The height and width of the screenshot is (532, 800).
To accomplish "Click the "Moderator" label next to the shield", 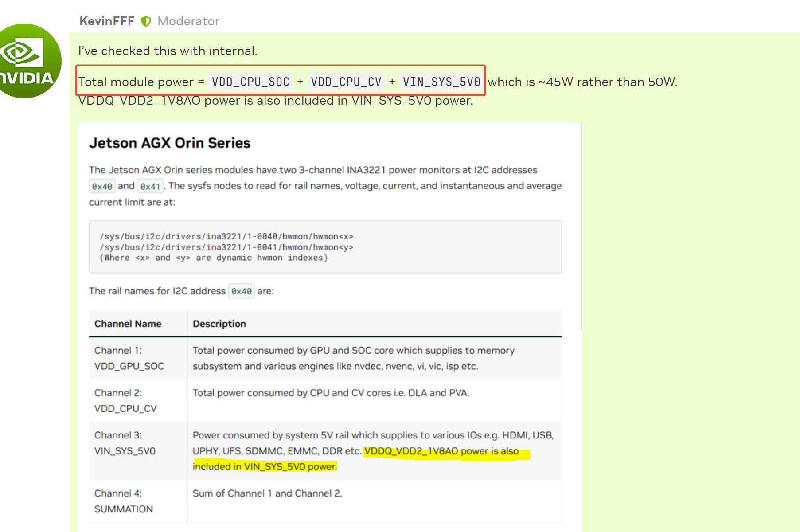I will (x=188, y=21).
